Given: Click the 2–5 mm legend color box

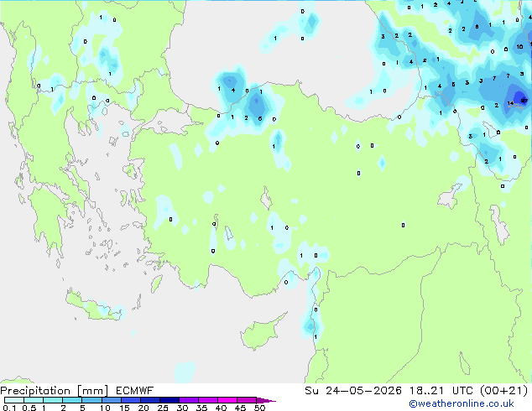Looking at the screenshot, I should [72, 400].
